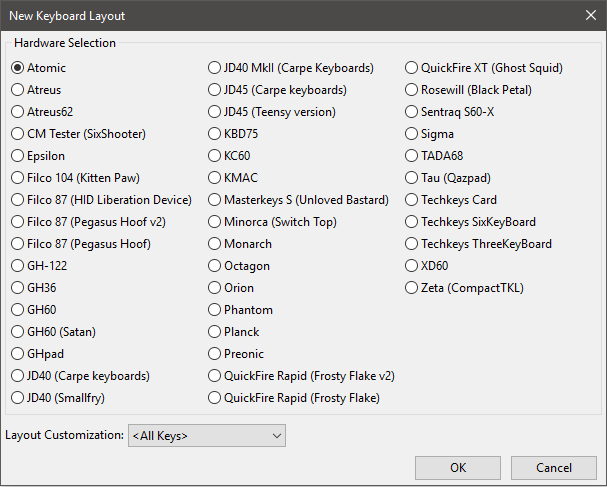This screenshot has height=487, width=607.
Task: Select the Sentraq S60-X option
Action: tap(412, 112)
